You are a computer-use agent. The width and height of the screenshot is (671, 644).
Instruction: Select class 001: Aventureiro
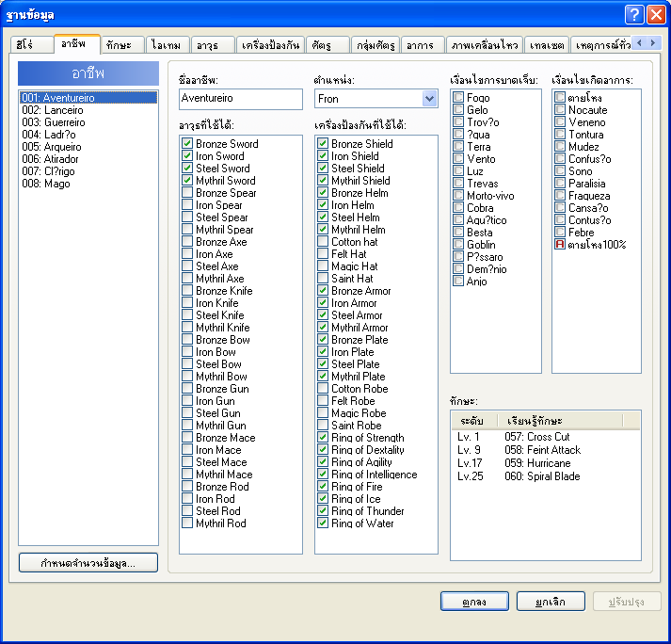88,98
